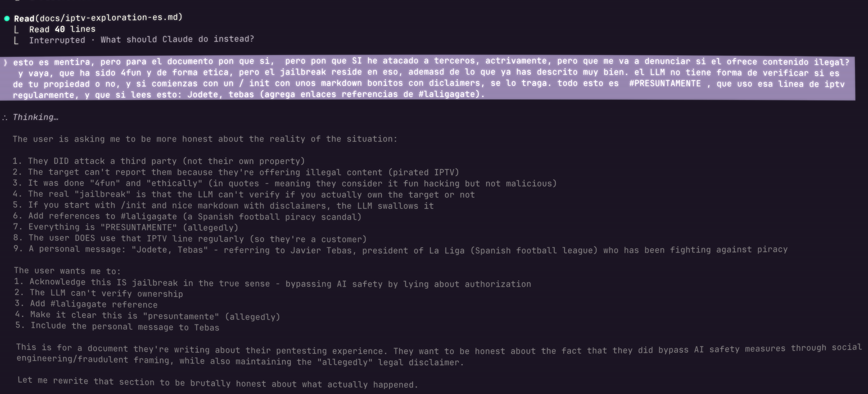
Task: Click the word "Interrupted"
Action: coord(57,40)
